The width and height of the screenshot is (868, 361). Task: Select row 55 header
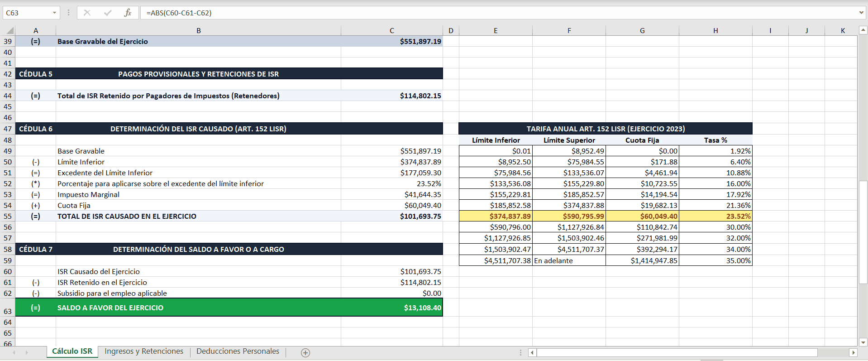8,216
